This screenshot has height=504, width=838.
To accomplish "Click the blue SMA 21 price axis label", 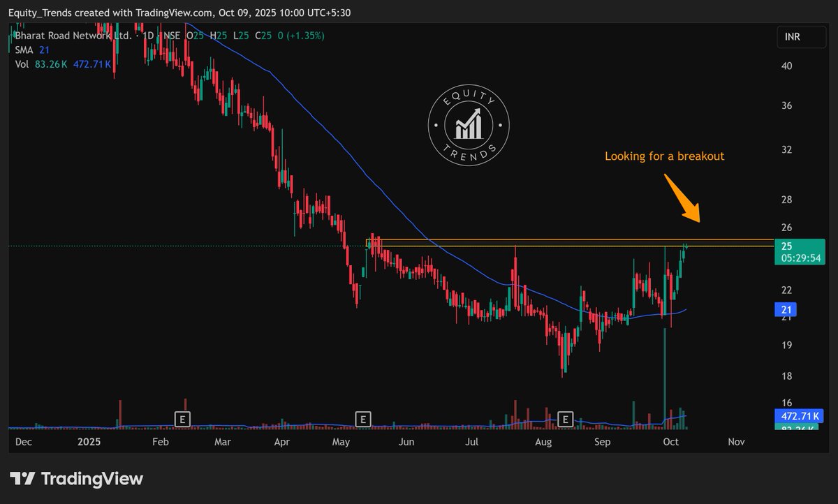I will click(786, 309).
